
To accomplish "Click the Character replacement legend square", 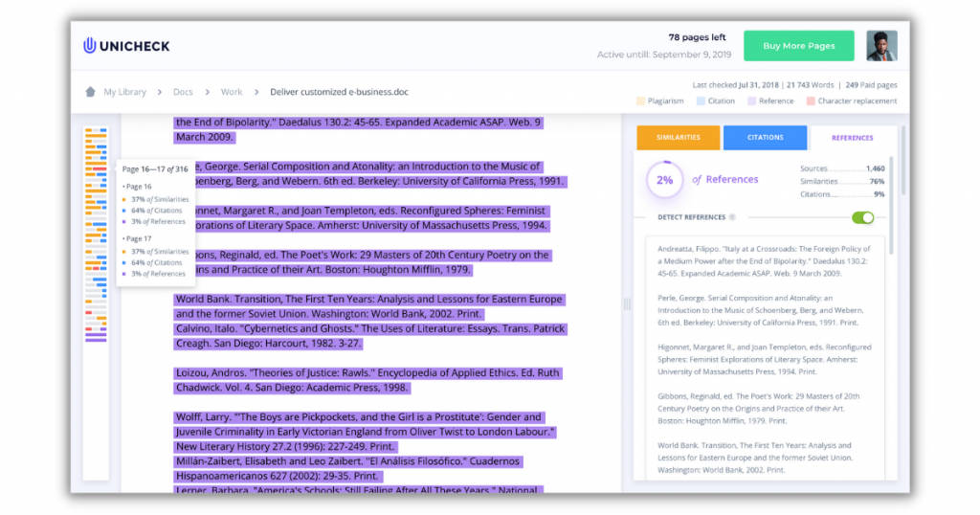I will click(x=810, y=101).
